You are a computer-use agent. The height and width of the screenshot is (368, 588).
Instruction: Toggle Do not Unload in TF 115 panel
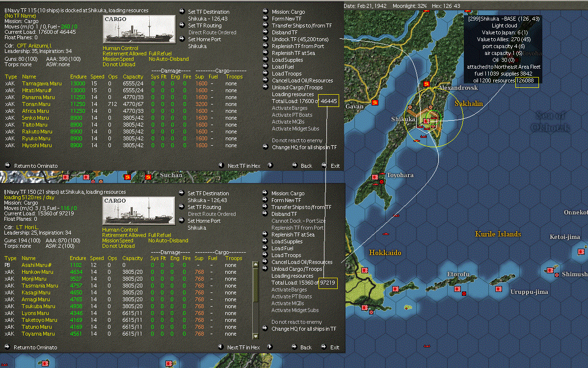[119, 64]
